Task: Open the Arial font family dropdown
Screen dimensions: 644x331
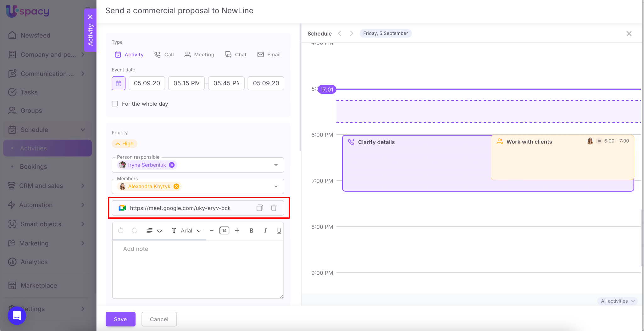Action: (x=191, y=231)
